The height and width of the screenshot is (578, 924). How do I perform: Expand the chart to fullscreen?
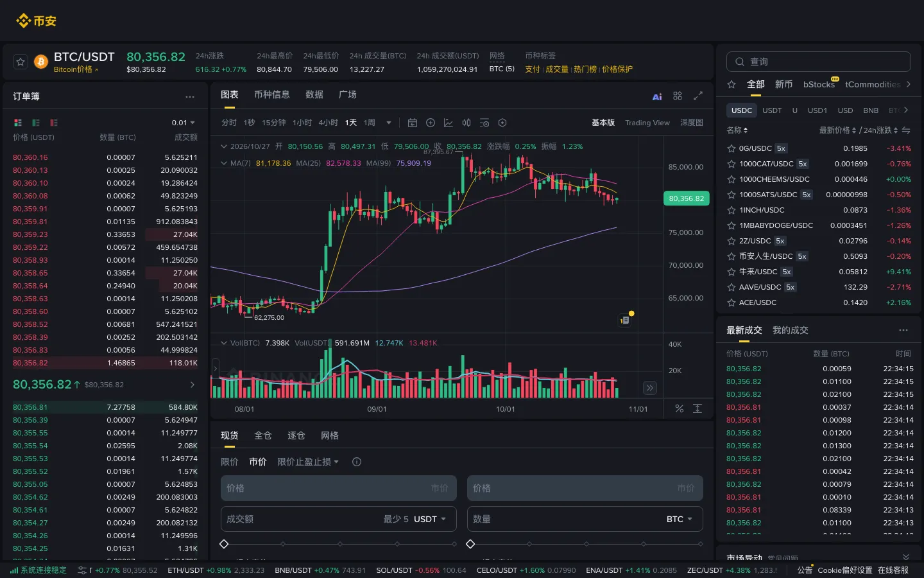(x=698, y=96)
